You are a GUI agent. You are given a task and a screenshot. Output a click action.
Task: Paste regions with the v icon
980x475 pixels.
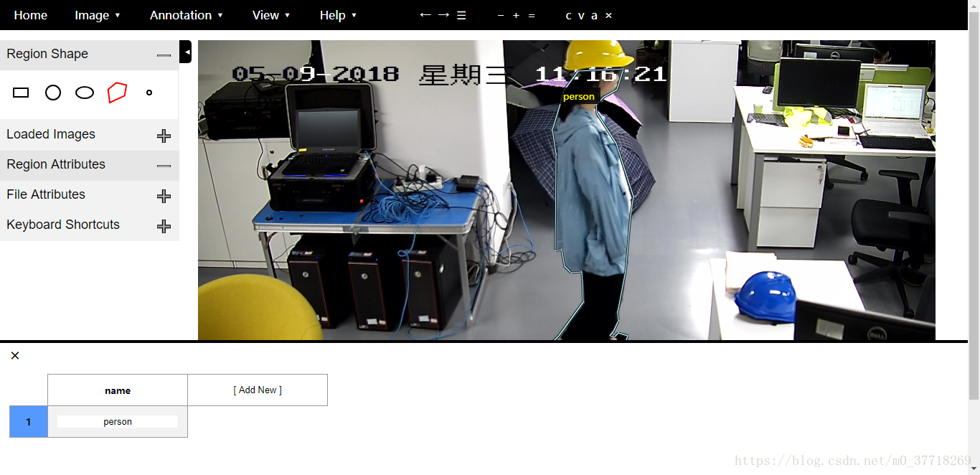581,15
